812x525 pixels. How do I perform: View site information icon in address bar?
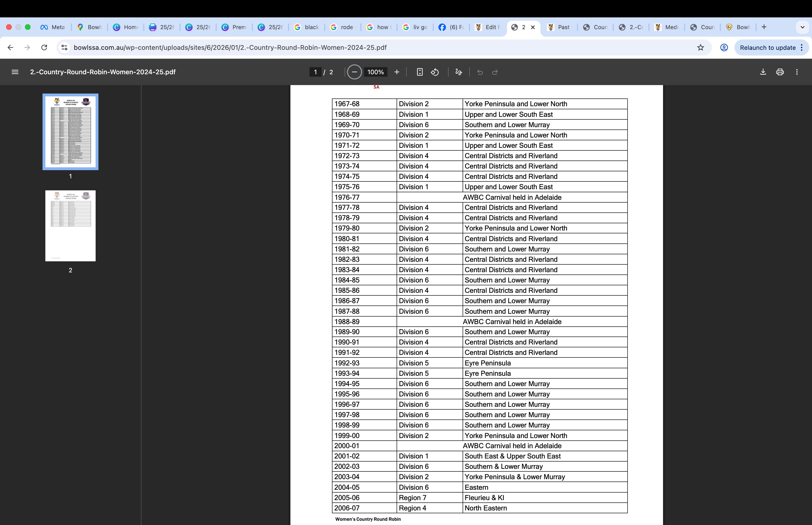coord(64,47)
